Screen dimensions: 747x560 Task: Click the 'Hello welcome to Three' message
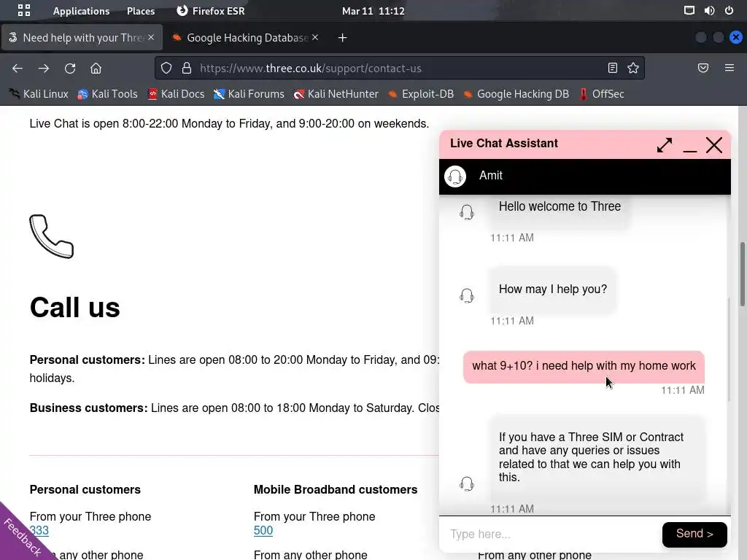560,206
